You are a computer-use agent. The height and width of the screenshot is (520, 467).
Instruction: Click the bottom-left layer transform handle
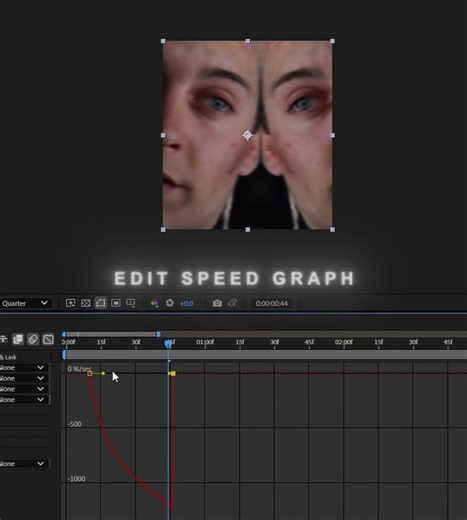point(163,230)
